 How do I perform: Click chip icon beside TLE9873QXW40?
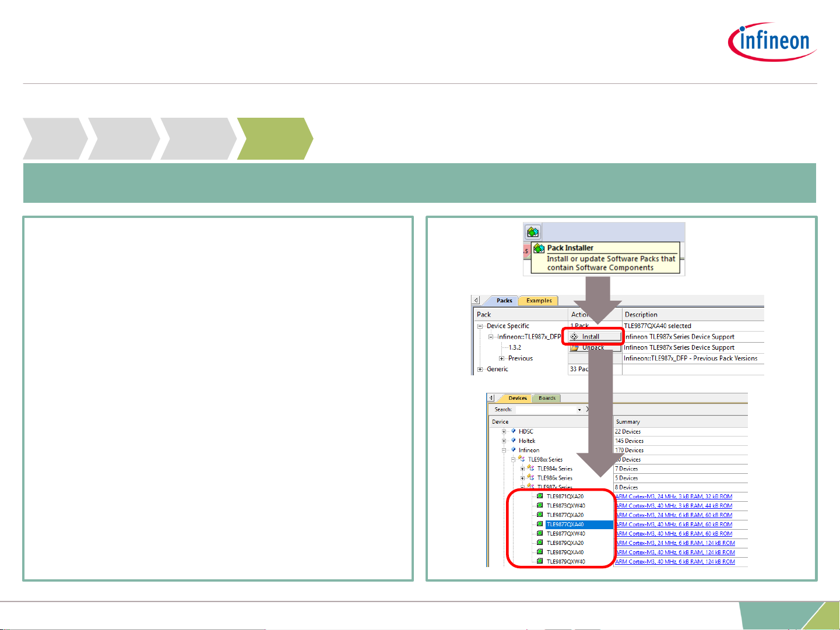click(540, 506)
